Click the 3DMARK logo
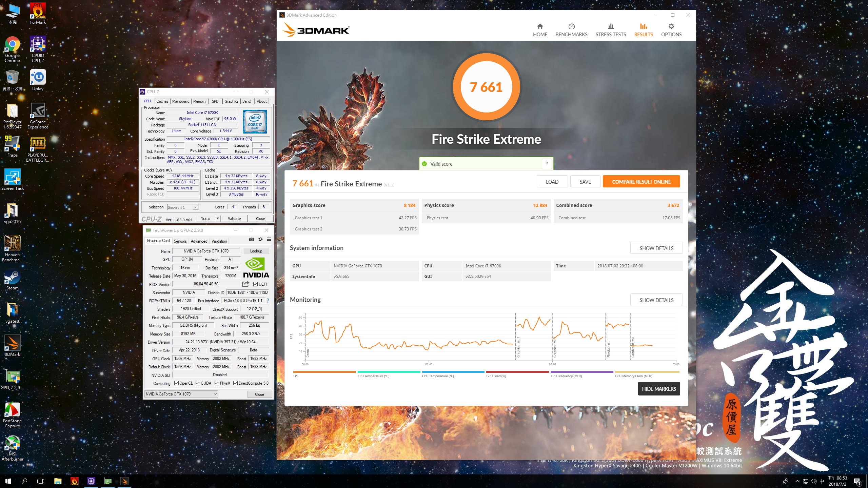 click(x=316, y=30)
